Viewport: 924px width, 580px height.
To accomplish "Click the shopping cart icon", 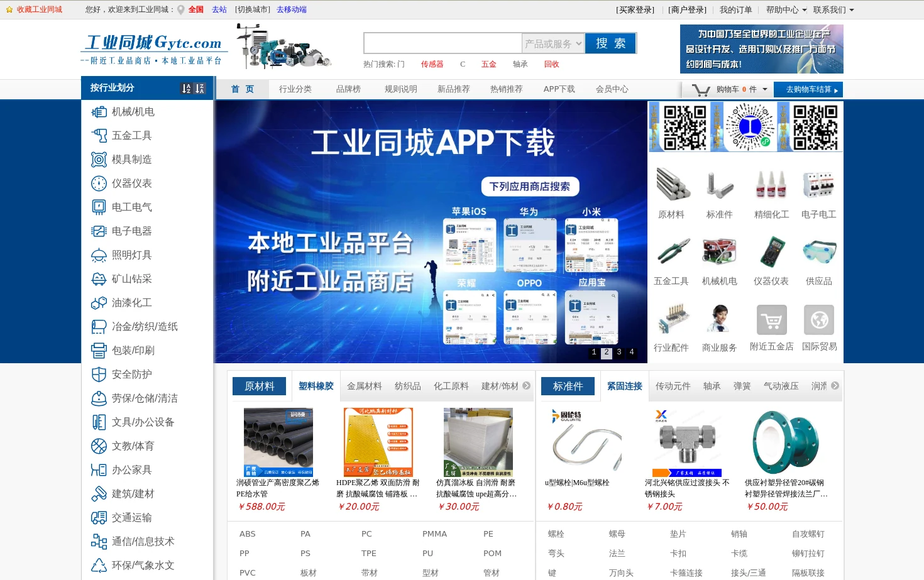I will 700,90.
